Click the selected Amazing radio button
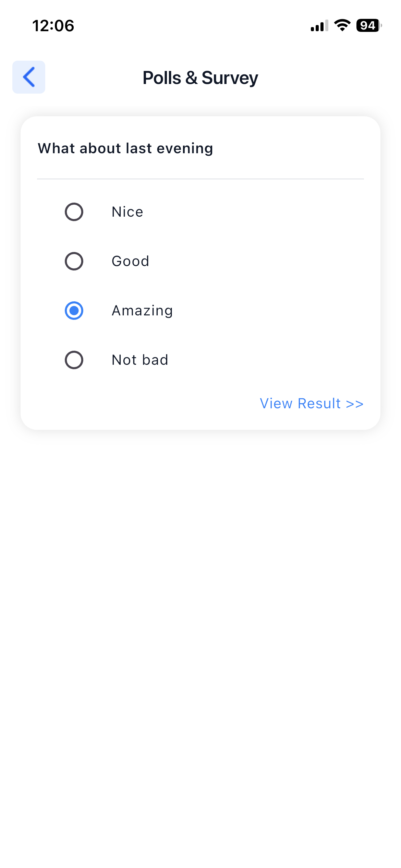401x868 pixels. [74, 311]
